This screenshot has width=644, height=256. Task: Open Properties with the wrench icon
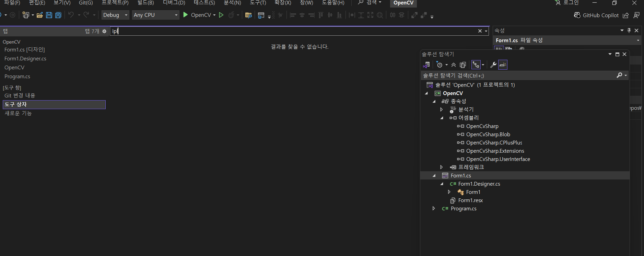[493, 65]
